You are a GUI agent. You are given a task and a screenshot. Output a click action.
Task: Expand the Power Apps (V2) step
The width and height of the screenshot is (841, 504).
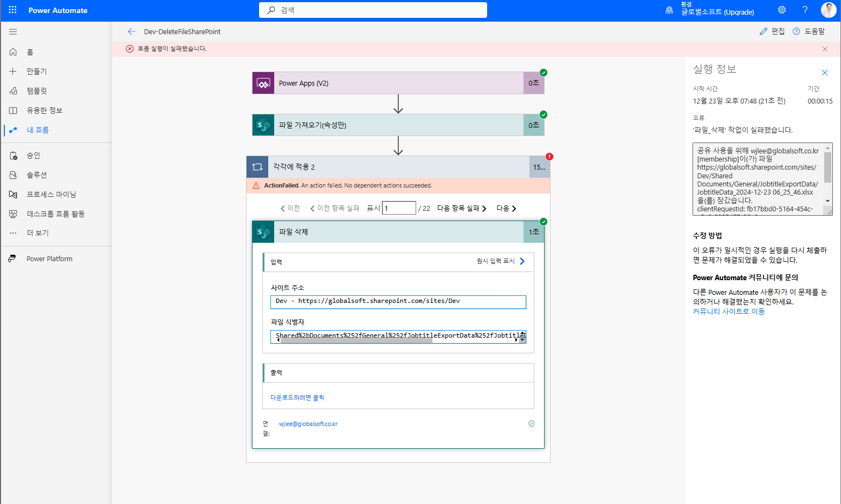pyautogui.click(x=398, y=83)
